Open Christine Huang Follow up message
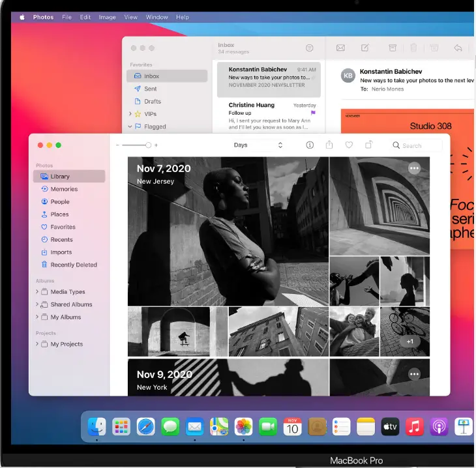The width and height of the screenshot is (476, 468). 269,116
